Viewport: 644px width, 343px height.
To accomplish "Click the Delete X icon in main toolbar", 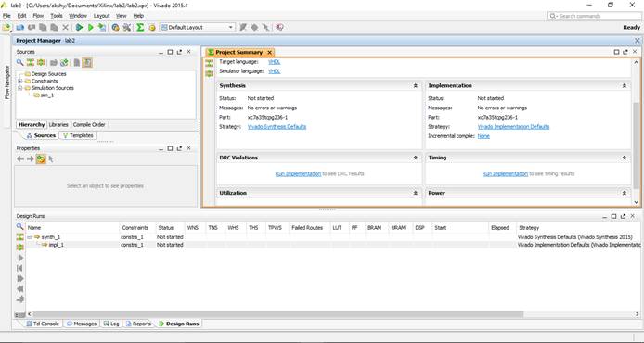I will 65,28.
